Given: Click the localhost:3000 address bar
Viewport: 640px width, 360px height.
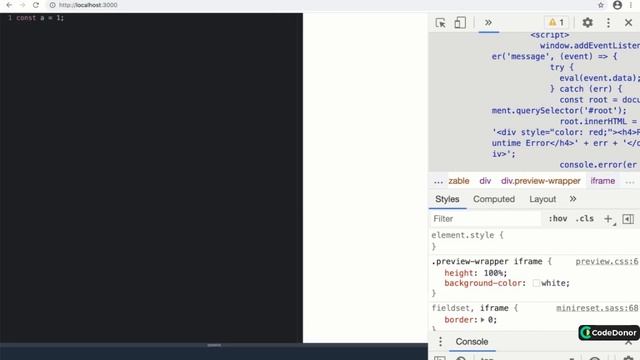Looking at the screenshot, I should click(88, 5).
